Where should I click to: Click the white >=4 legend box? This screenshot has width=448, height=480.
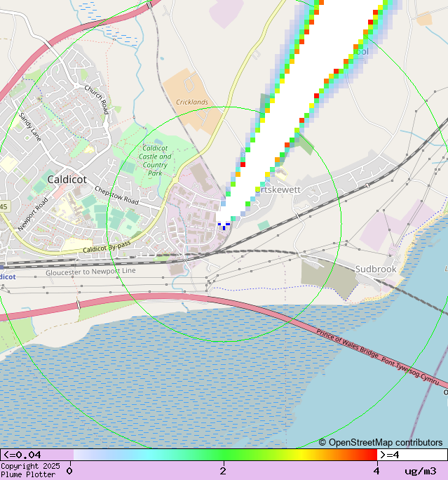(412, 455)
